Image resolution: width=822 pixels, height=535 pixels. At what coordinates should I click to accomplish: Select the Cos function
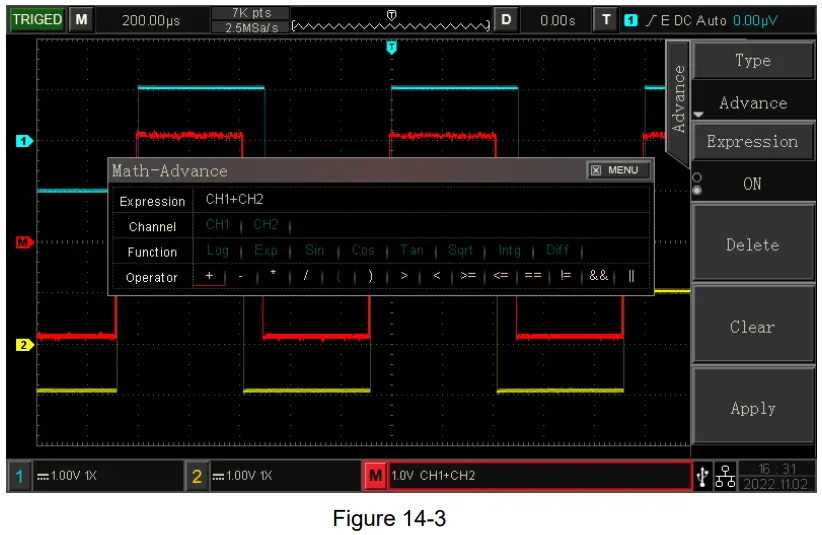click(x=363, y=250)
